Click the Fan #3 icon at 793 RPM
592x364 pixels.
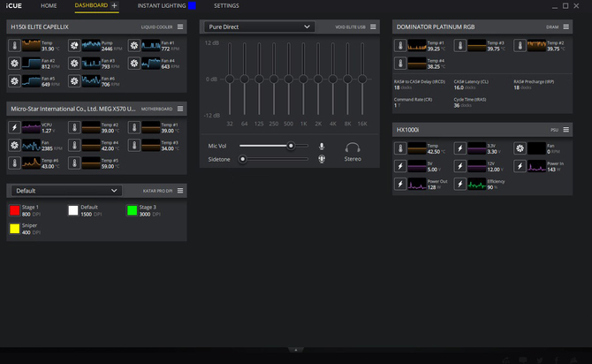(74, 63)
